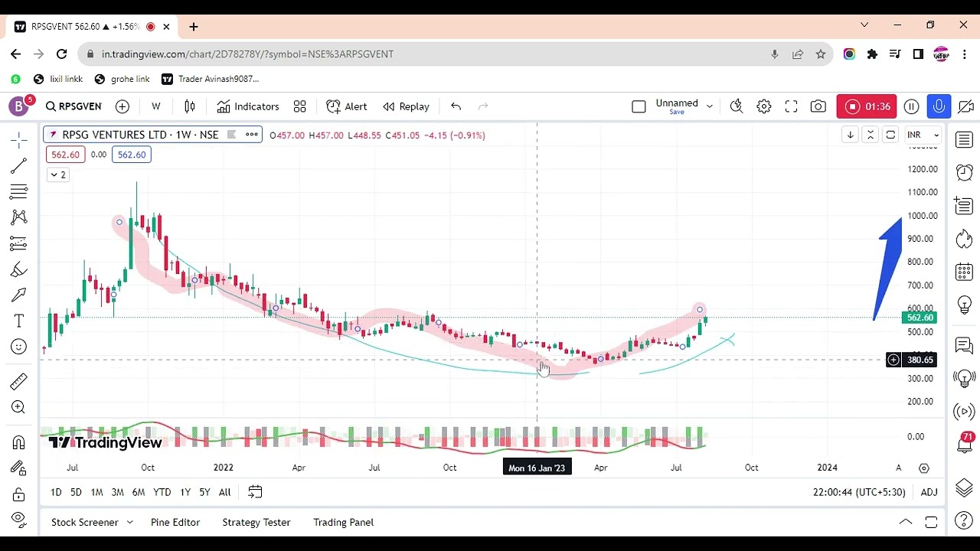Select the 1D time range
This screenshot has height=551, width=980.
[56, 492]
